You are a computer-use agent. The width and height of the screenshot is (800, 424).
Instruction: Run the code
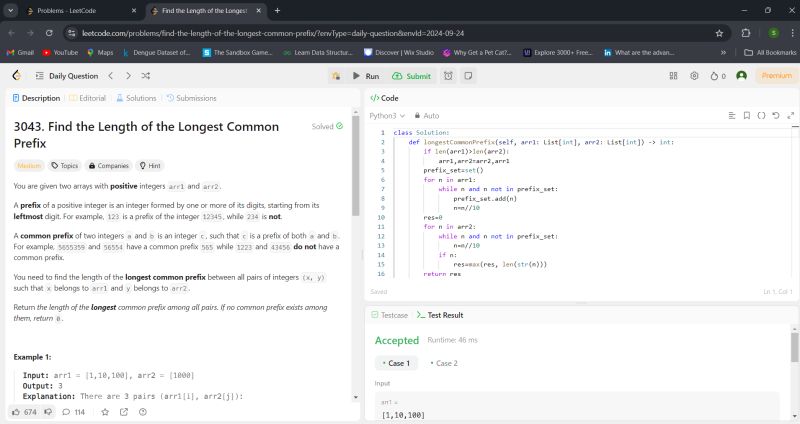tap(366, 76)
